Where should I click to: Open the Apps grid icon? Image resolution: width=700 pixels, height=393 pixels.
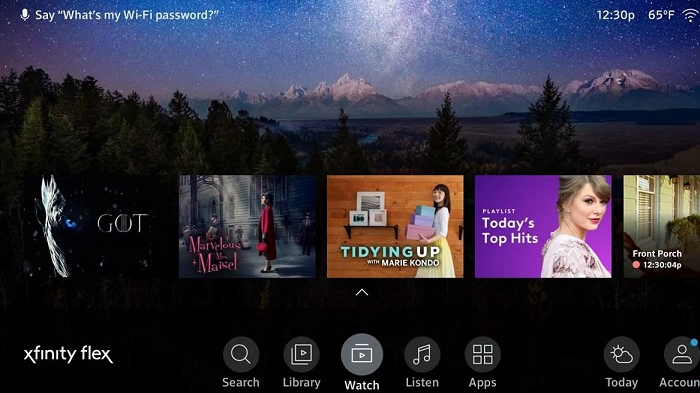(483, 355)
